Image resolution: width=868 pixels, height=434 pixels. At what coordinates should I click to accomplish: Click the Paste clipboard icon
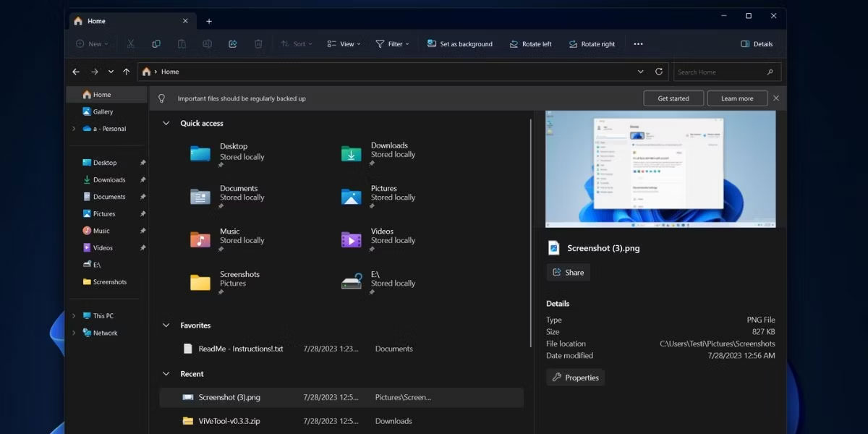tap(182, 44)
